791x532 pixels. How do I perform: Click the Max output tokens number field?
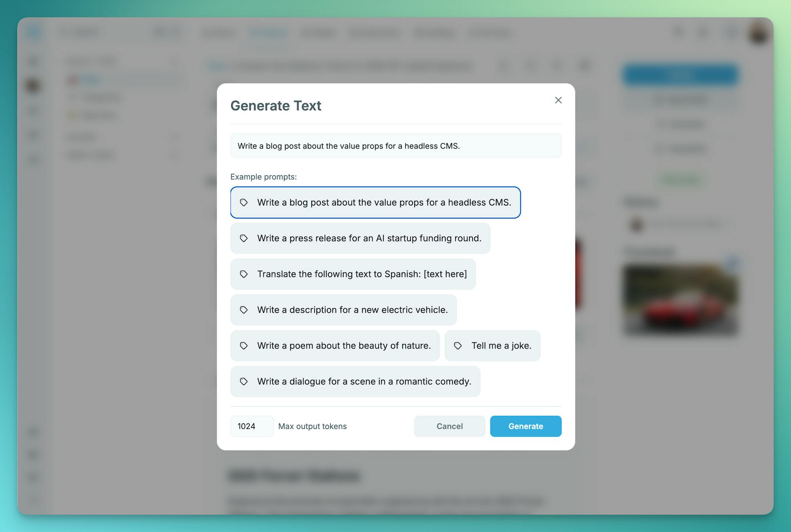tap(252, 426)
